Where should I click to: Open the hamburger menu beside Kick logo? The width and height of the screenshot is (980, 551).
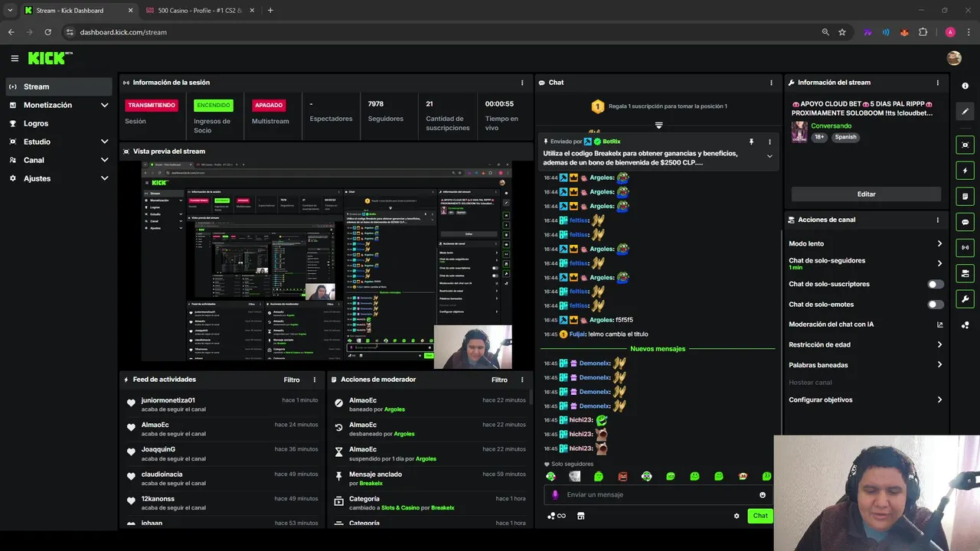[15, 58]
